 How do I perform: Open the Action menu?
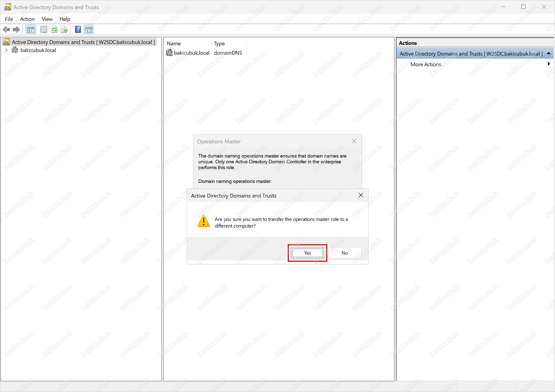27,19
